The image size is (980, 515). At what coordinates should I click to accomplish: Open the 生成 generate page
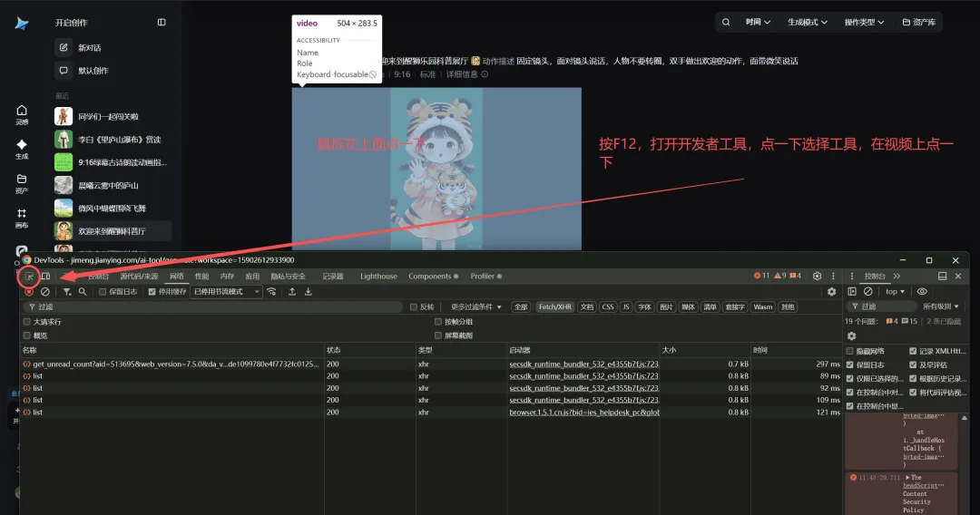pos(22,150)
